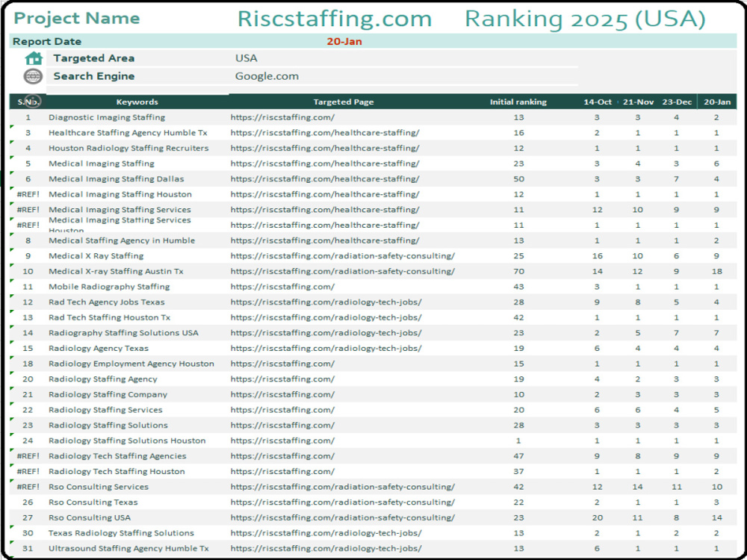Click the globe icon beside Search Engine
Viewport: 747px width, 560px height.
(x=33, y=76)
